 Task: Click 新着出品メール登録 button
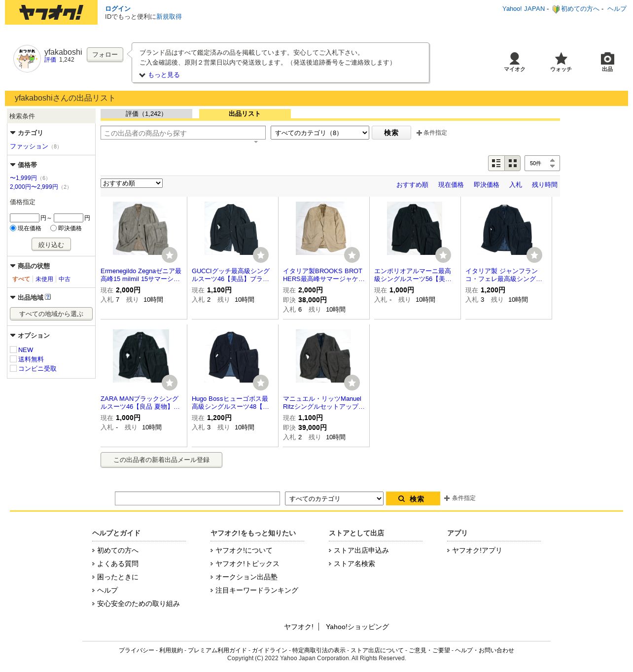coord(161,460)
